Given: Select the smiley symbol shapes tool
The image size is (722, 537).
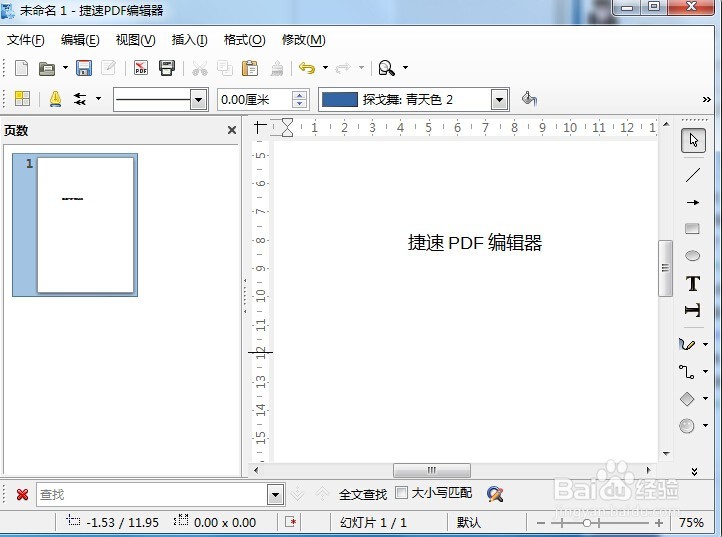Looking at the screenshot, I should pyautogui.click(x=687, y=426).
